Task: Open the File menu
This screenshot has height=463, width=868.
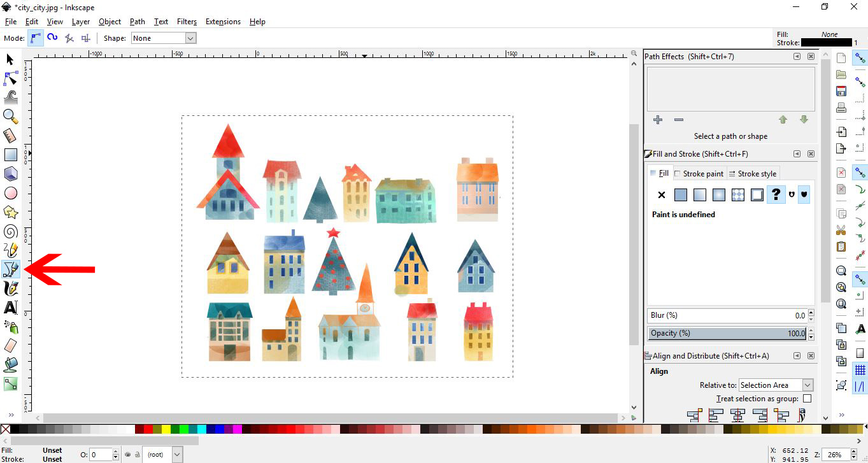Action: click(x=11, y=22)
